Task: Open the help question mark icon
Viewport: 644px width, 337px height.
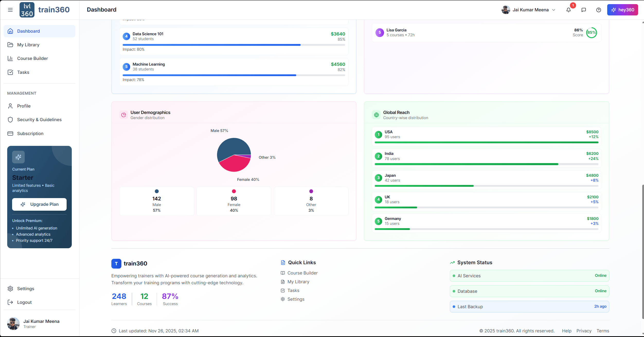Action: [x=598, y=10]
